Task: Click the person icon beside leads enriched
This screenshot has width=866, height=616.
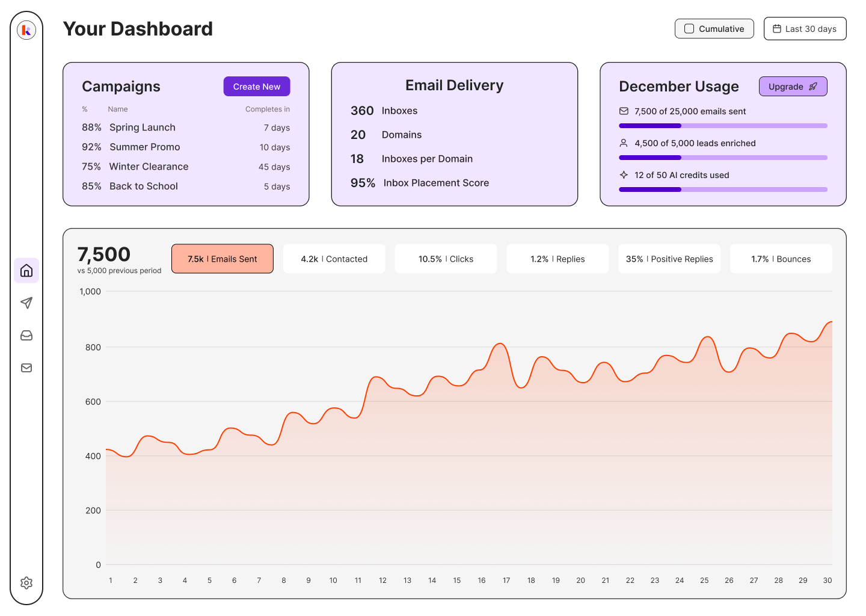Action: (624, 143)
